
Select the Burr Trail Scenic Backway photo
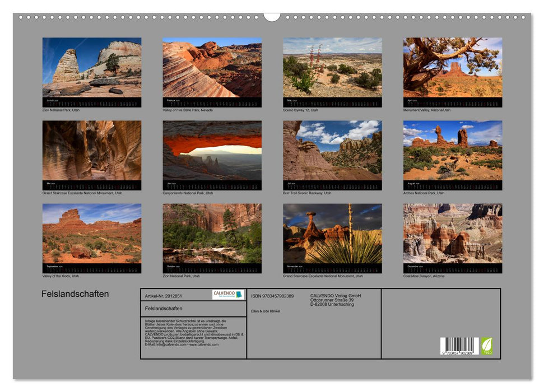click(x=332, y=150)
